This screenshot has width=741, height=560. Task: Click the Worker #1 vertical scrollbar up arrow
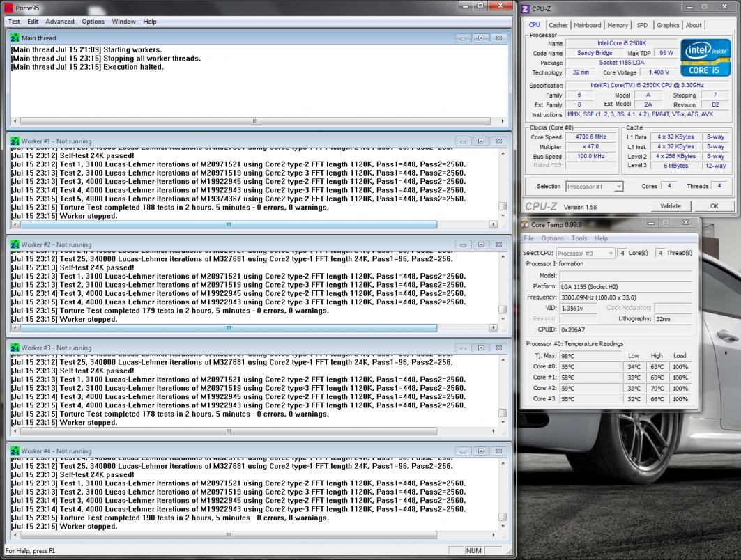click(x=503, y=153)
